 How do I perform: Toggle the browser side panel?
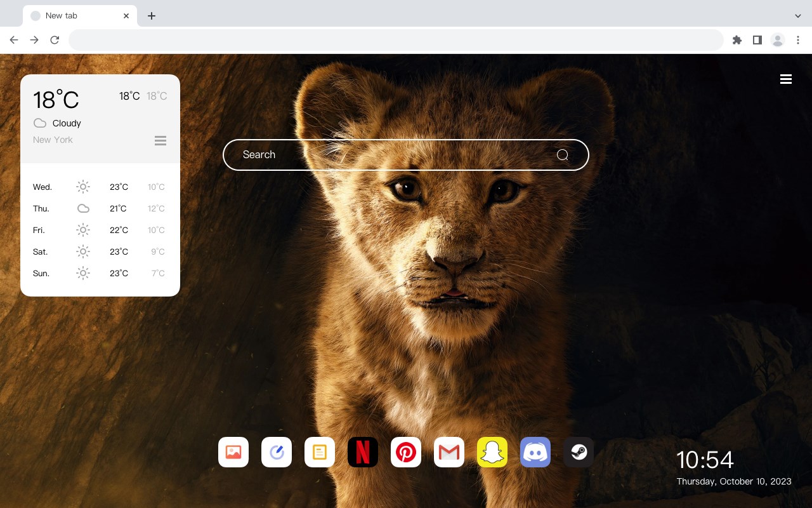tap(757, 40)
